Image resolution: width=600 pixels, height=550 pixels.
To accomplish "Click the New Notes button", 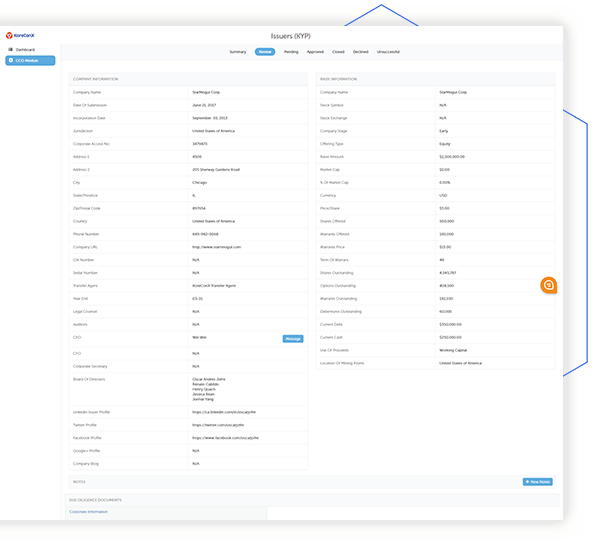I will 538,482.
